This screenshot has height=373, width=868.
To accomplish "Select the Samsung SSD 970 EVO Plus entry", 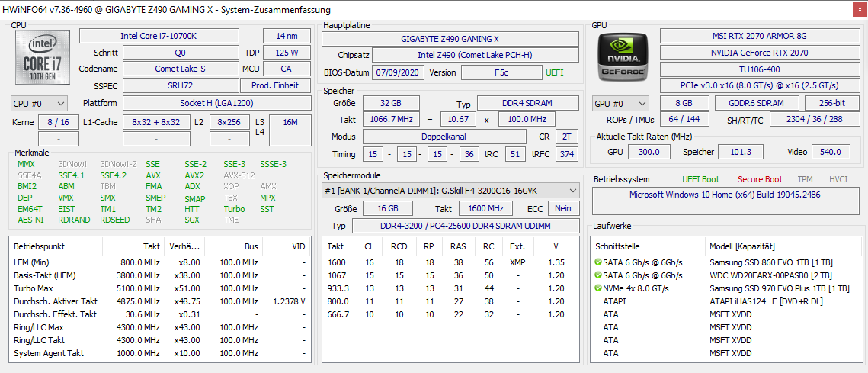I will click(x=725, y=288).
